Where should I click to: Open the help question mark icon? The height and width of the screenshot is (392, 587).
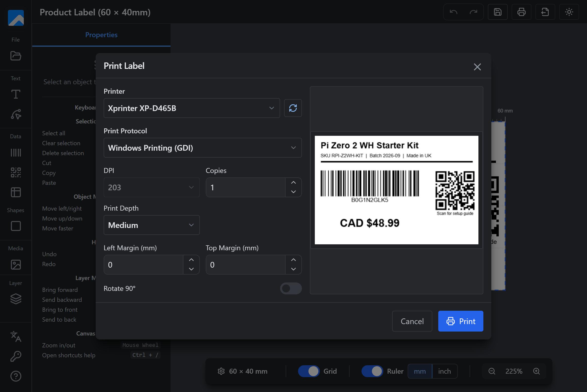[x=16, y=376]
